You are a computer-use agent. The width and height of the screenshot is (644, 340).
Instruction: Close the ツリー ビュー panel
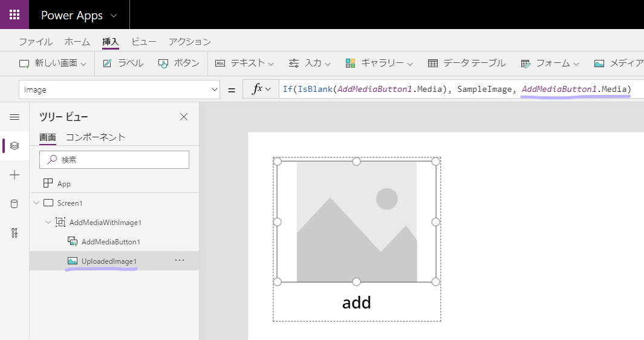184,117
